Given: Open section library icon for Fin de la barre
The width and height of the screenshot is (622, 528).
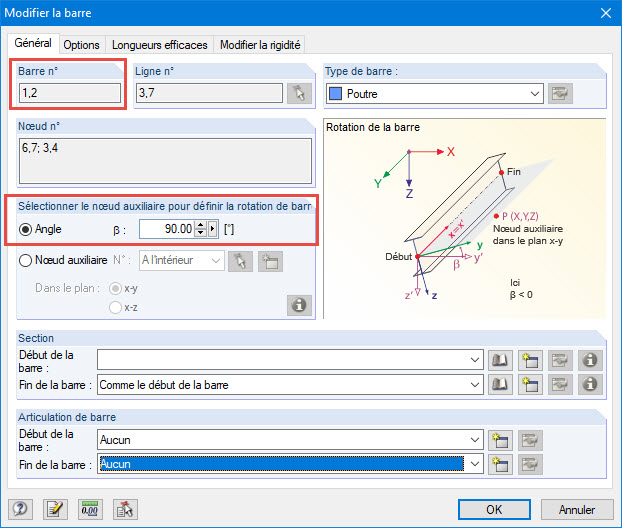Looking at the screenshot, I should pos(500,384).
